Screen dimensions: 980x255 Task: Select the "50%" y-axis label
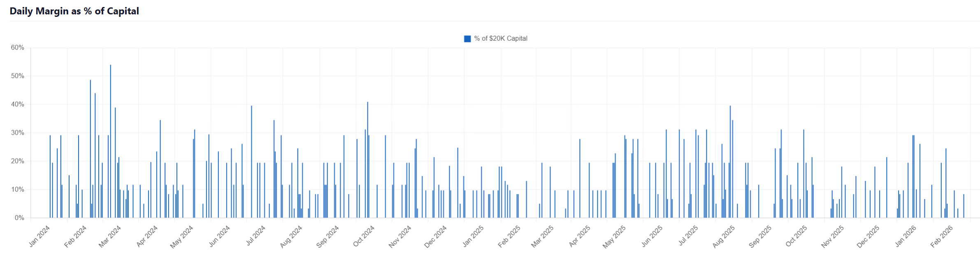18,76
